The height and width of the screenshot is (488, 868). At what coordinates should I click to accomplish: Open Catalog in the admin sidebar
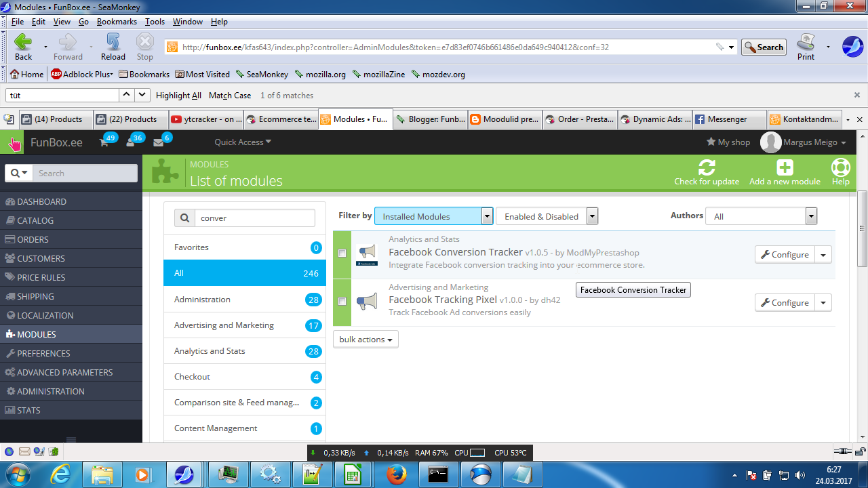(x=71, y=220)
